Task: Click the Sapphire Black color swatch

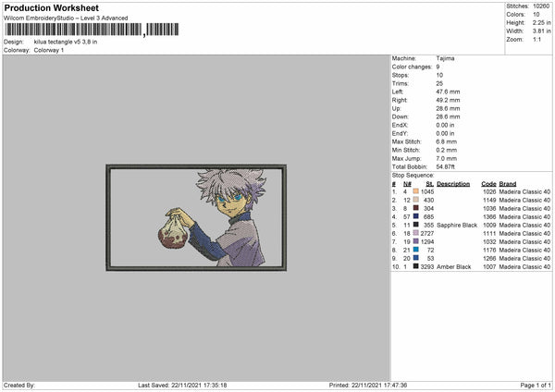Action: [x=416, y=225]
